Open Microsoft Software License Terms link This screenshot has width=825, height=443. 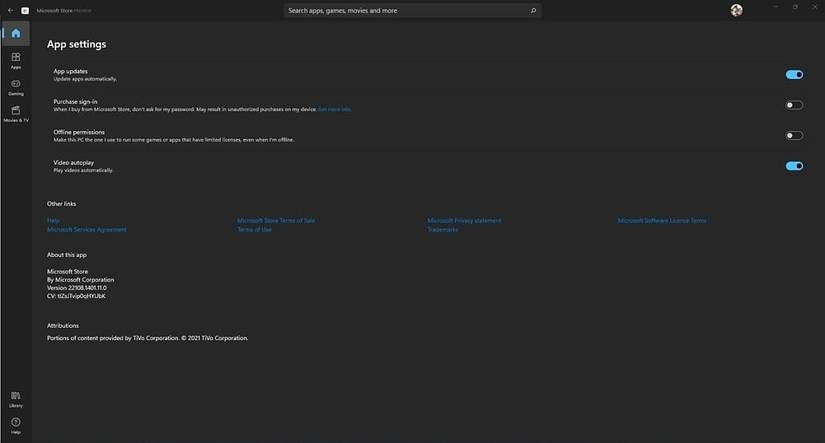pos(662,220)
